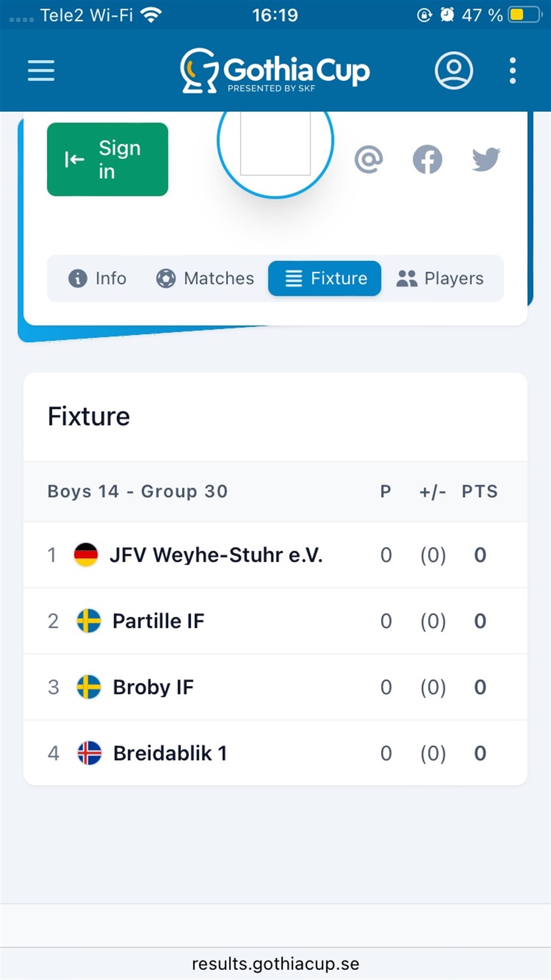This screenshot has width=551, height=980.
Task: Tap the German flag next to JFV Weyhe-Stuhr
Action: pos(86,554)
